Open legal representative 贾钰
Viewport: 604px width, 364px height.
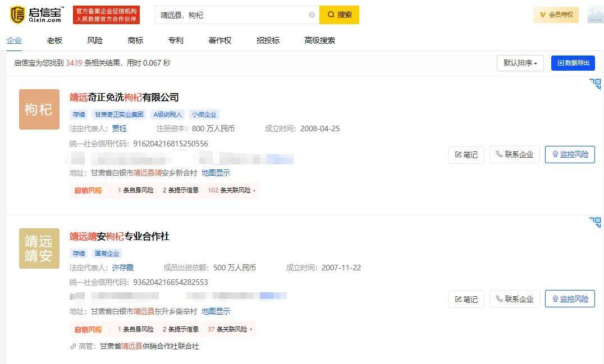[120, 128]
